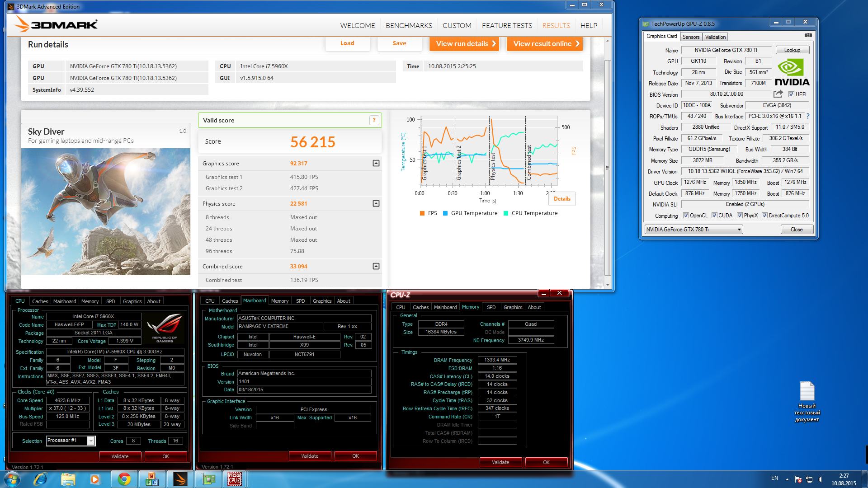Toggle the PhysX checkbox in GPU-Z
868x488 pixels.
[740, 216]
